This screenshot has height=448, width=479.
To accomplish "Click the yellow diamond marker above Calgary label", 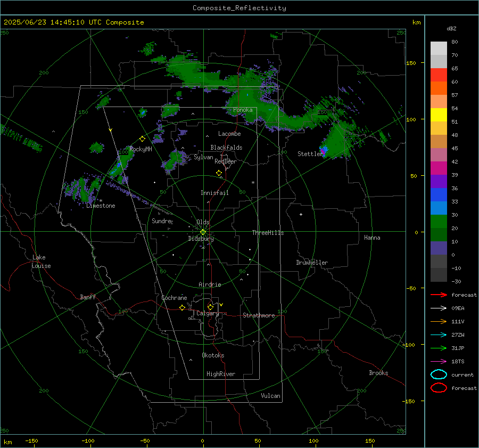I will 210,307.
